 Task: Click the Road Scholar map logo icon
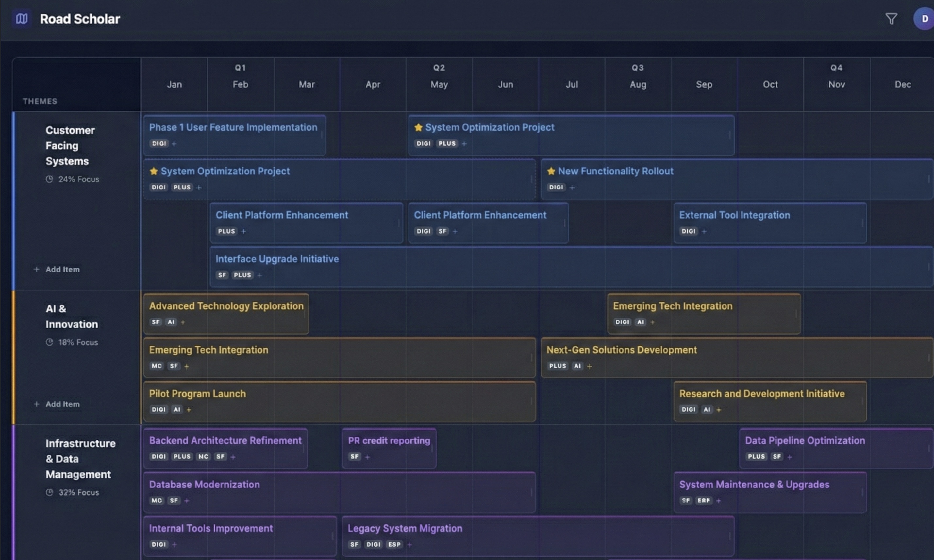[x=22, y=19]
